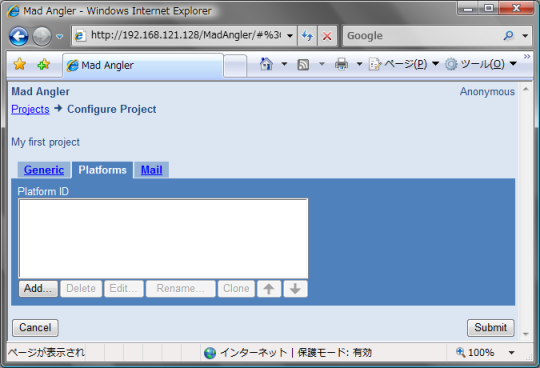Click the Home page icon
The width and height of the screenshot is (540, 368).
tap(266, 64)
